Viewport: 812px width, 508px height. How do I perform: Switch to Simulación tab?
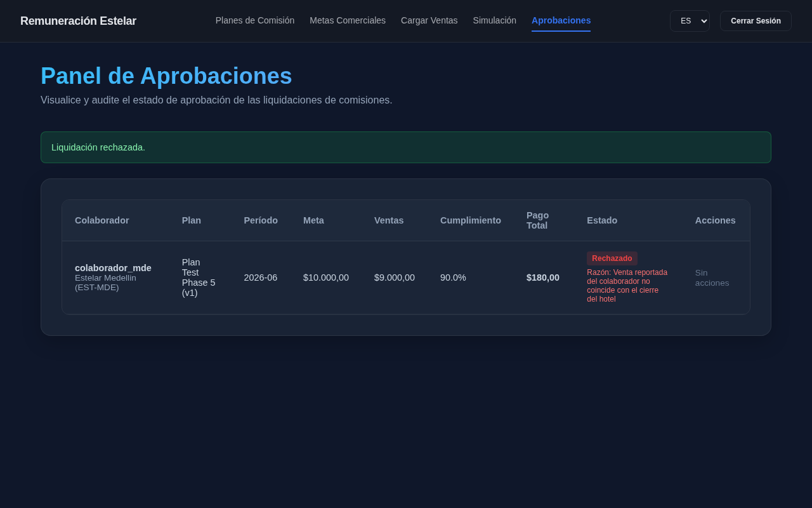pyautogui.click(x=495, y=20)
